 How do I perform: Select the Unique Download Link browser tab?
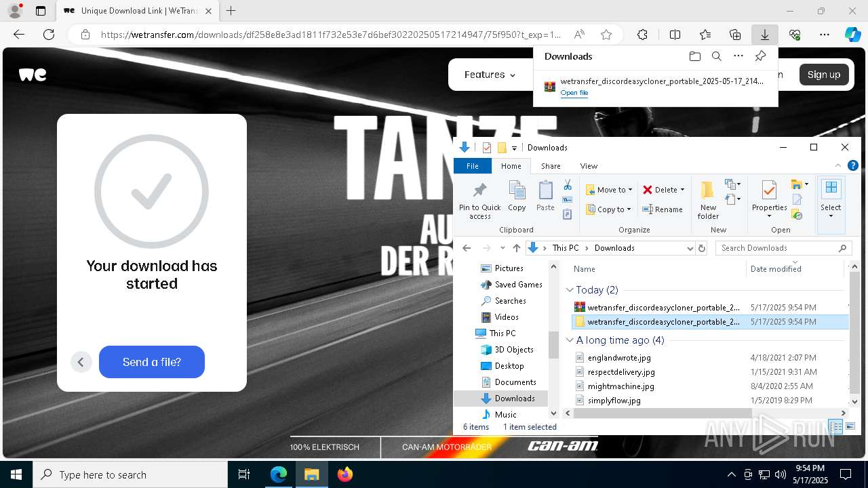point(137,11)
